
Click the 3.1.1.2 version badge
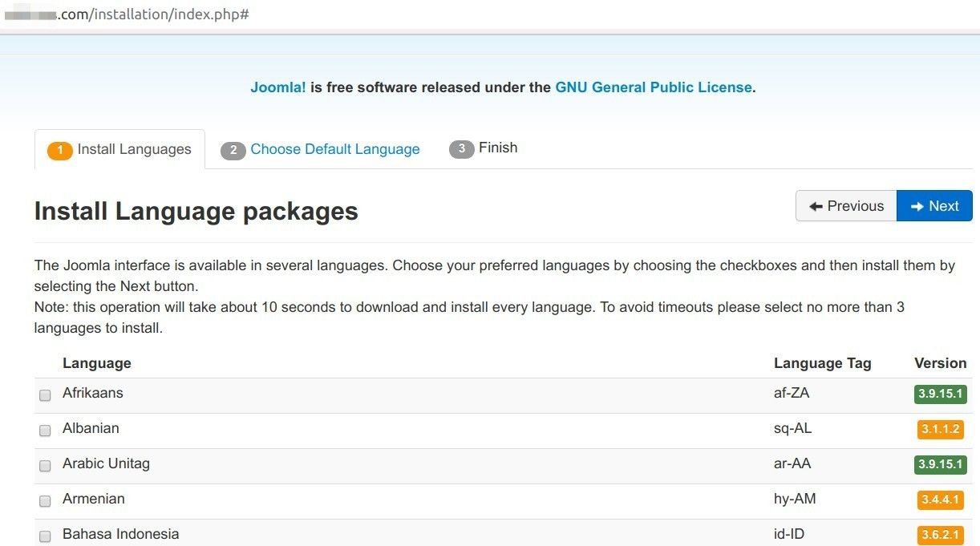pos(942,429)
